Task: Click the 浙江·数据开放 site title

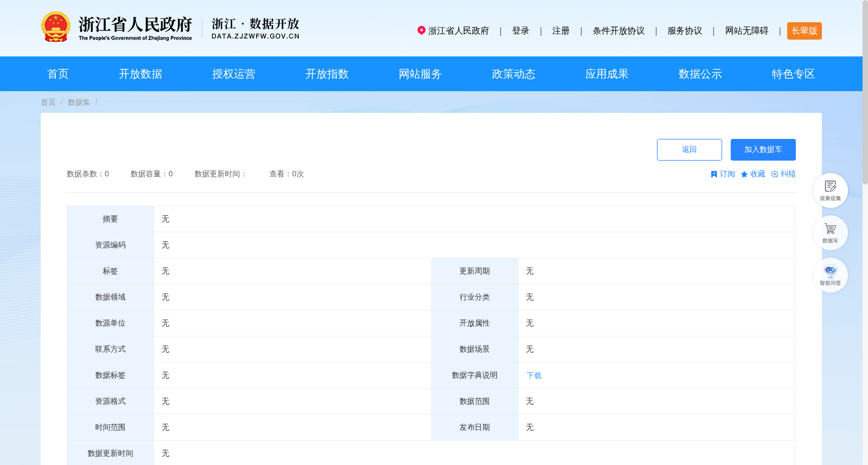Action: pyautogui.click(x=256, y=28)
